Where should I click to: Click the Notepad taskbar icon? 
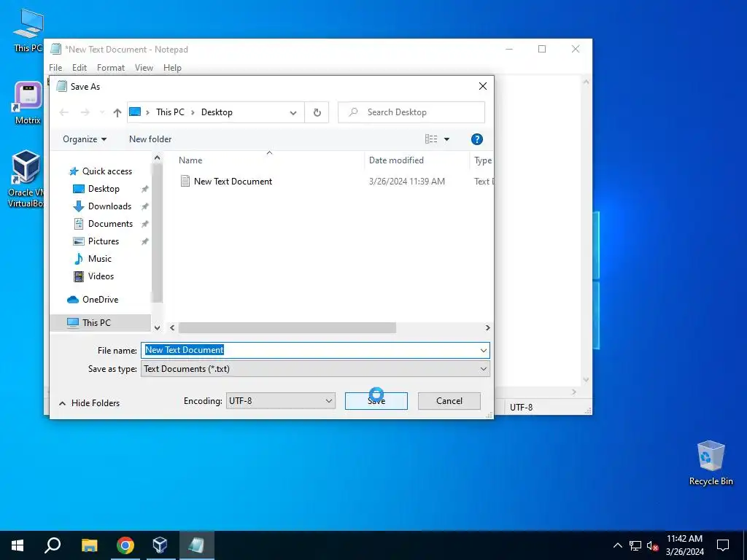point(196,545)
